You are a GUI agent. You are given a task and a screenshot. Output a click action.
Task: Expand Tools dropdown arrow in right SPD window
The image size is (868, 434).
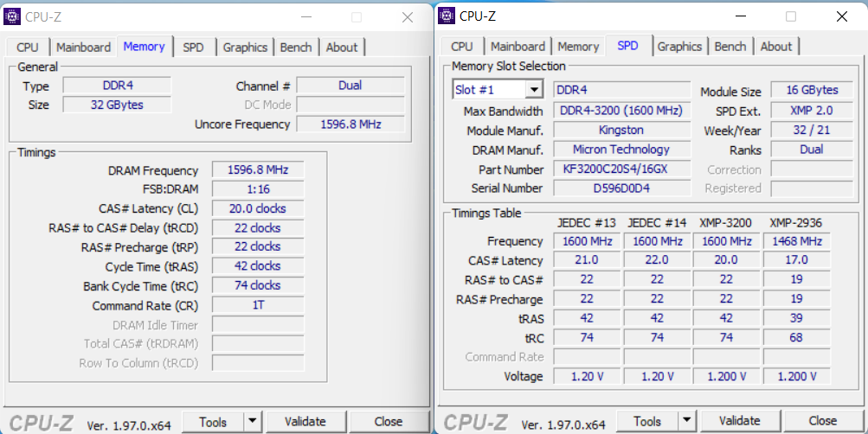tap(687, 421)
